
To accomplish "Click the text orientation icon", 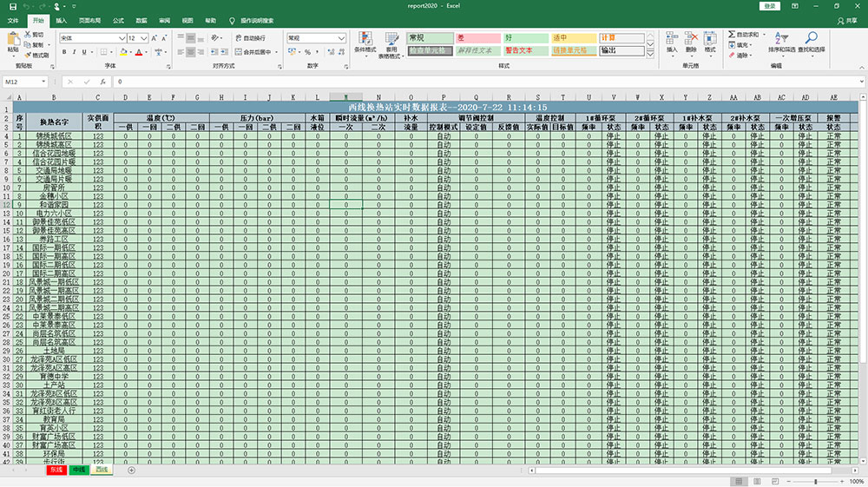I will (x=214, y=38).
